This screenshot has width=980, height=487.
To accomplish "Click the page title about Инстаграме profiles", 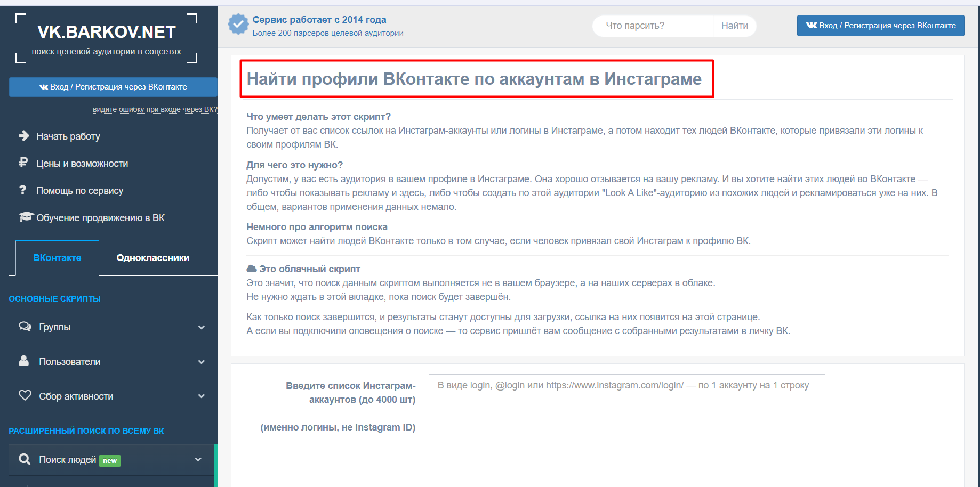I will point(474,79).
